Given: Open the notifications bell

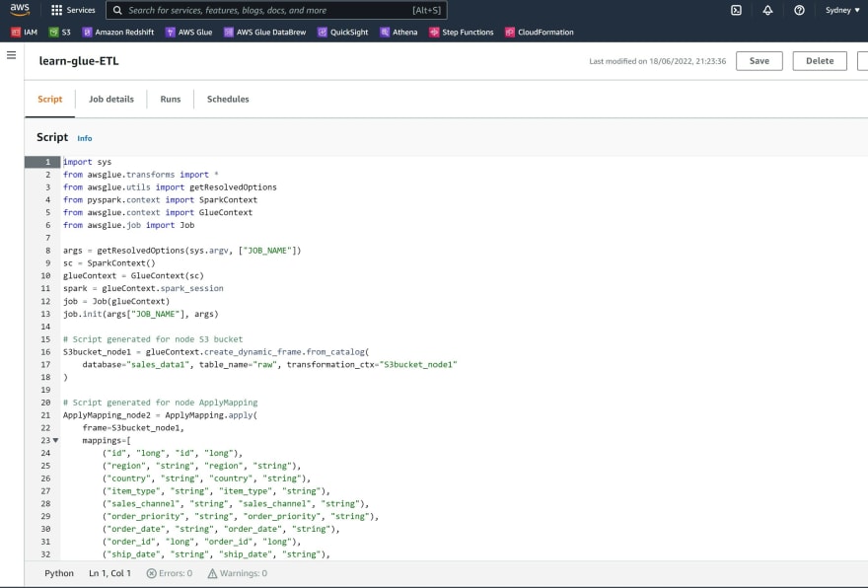Looking at the screenshot, I should [x=767, y=10].
